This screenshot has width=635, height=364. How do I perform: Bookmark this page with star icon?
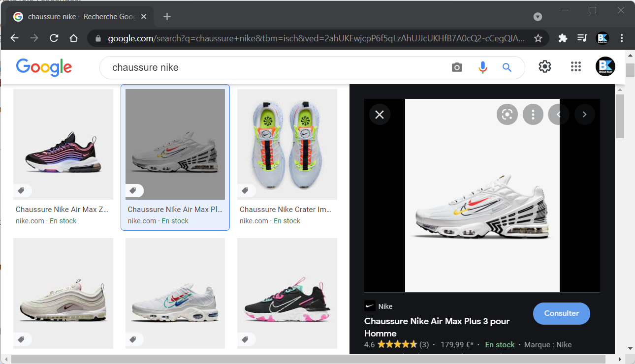click(538, 38)
